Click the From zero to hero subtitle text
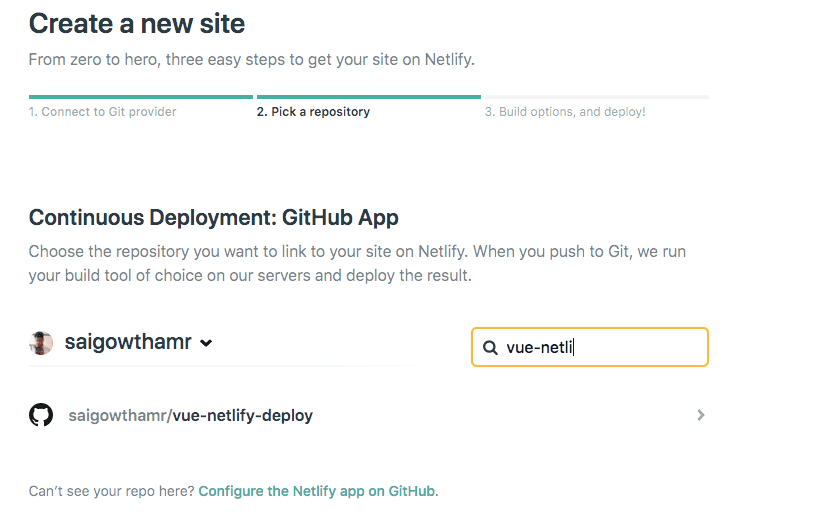 click(252, 59)
